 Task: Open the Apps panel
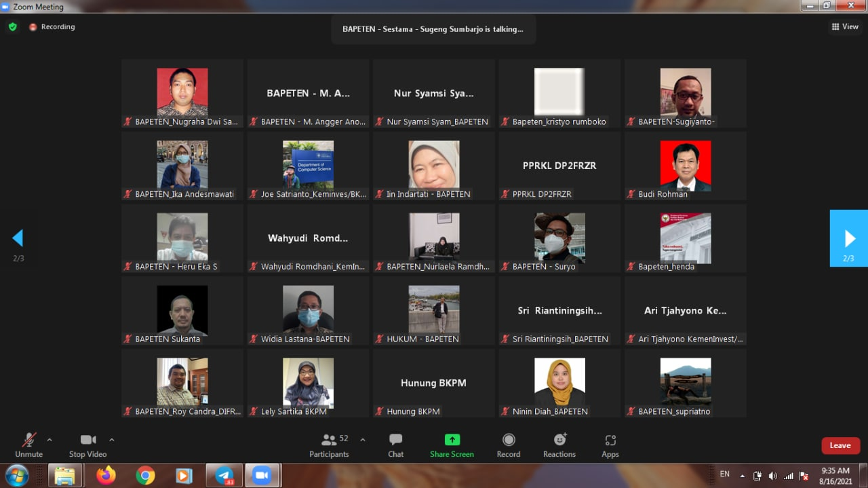click(x=610, y=440)
